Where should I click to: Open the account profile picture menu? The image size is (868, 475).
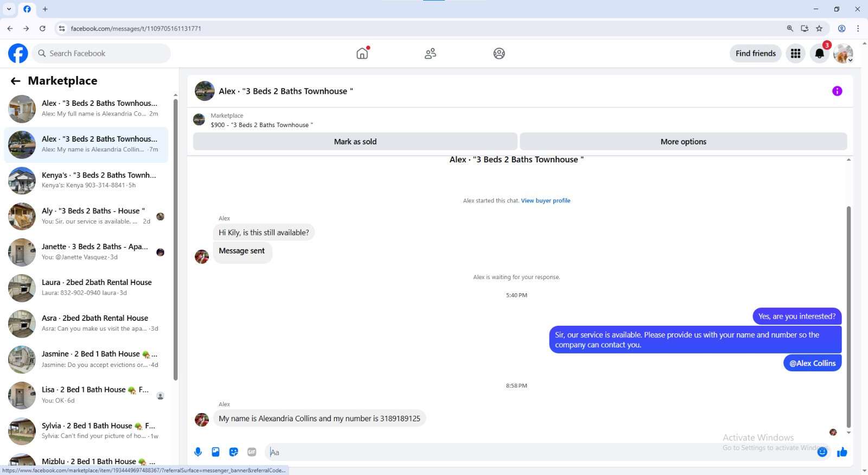843,53
